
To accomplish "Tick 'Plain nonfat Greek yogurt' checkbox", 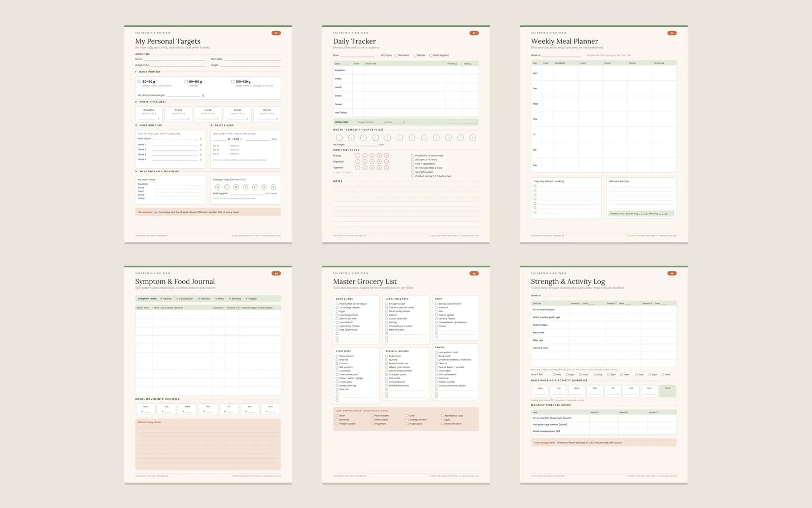I will pos(337,304).
